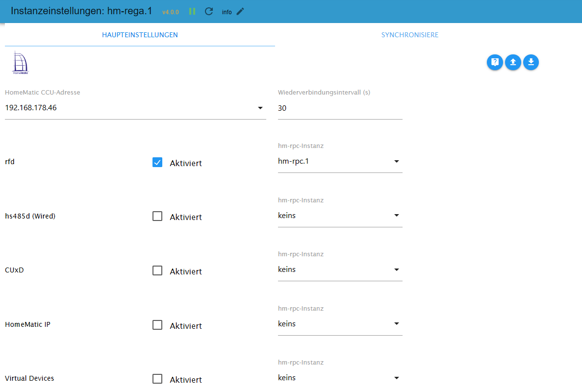Click the download configuration arrow button

pos(531,62)
